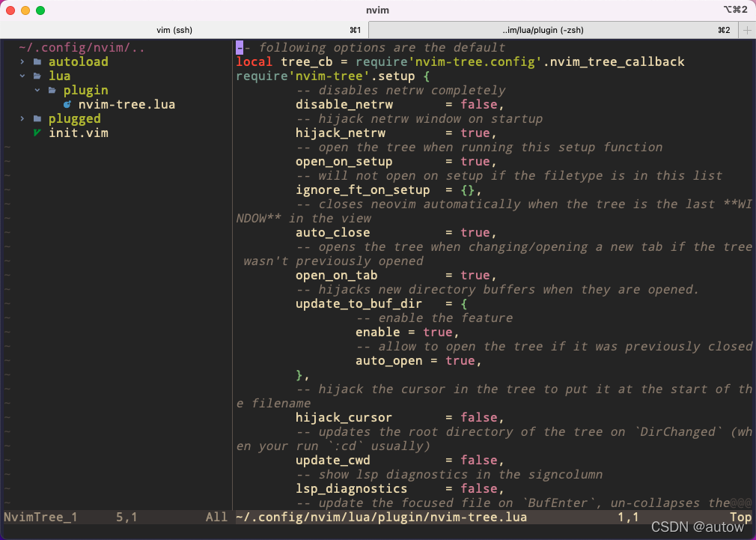Select the lua folder name in tree

click(59, 76)
